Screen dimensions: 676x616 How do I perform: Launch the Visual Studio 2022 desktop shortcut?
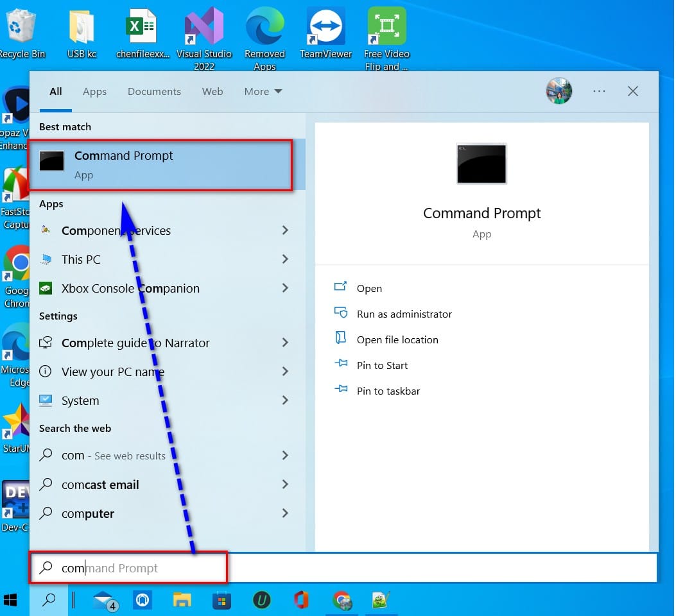[x=204, y=38]
